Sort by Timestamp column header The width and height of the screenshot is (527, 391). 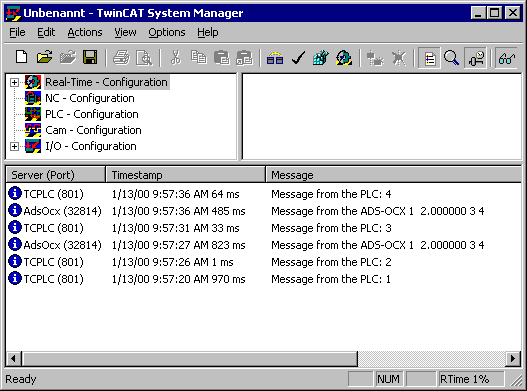pos(186,175)
